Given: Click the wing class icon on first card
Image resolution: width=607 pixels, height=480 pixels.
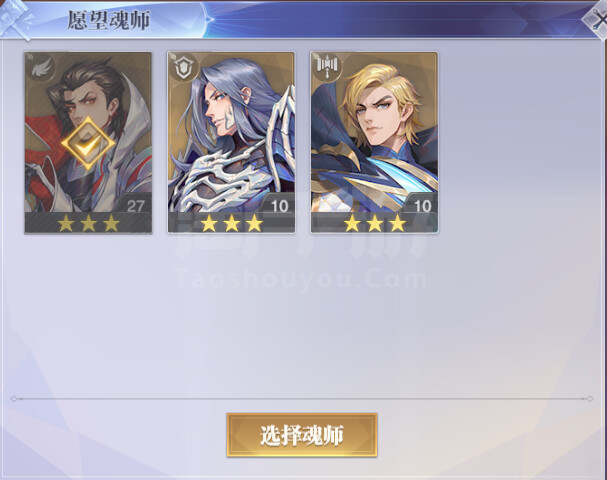Looking at the screenshot, I should 40,69.
